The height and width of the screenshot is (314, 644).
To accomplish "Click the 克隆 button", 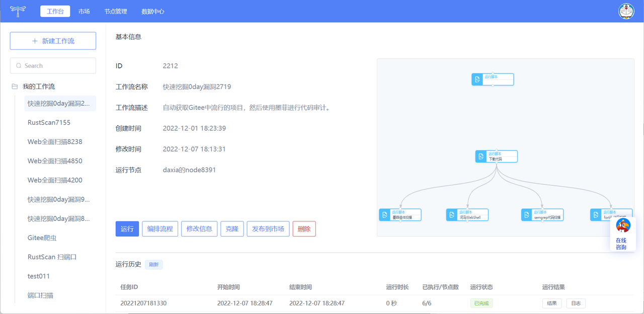I will tap(232, 229).
